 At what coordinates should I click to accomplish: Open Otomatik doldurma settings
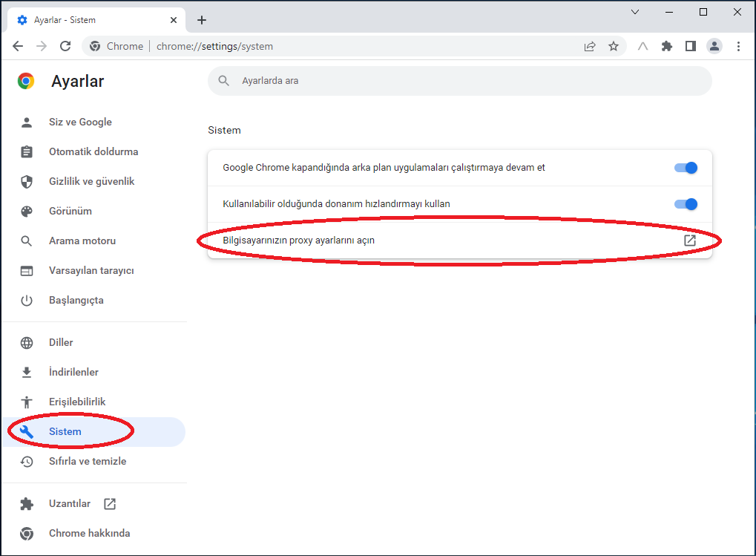click(94, 152)
